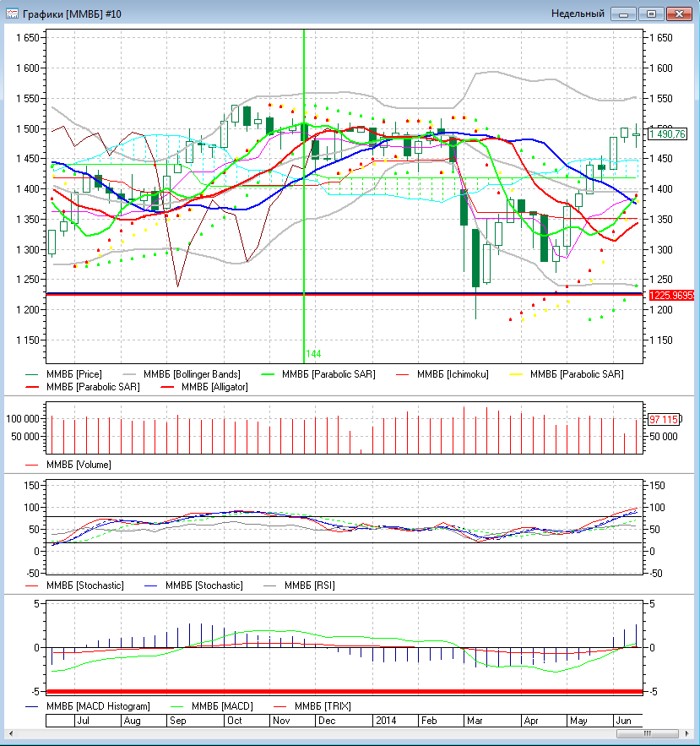Click the horizontal scrollbar right arrow

686,733
